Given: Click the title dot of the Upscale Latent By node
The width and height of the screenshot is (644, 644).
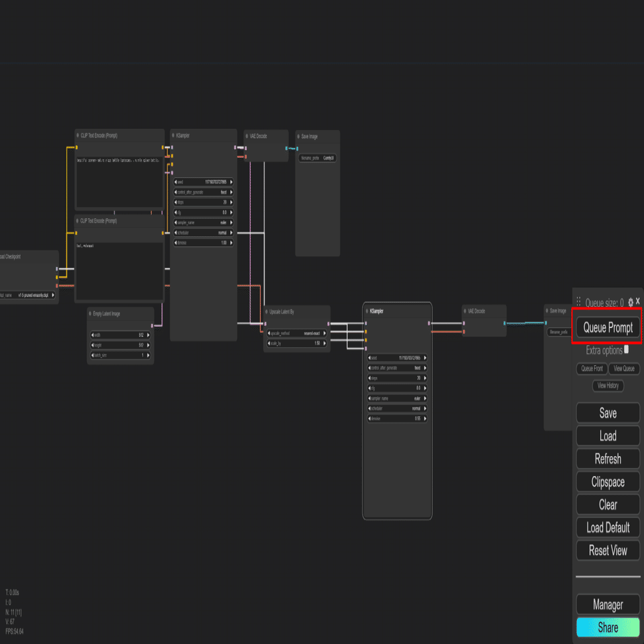Looking at the screenshot, I should [266, 312].
